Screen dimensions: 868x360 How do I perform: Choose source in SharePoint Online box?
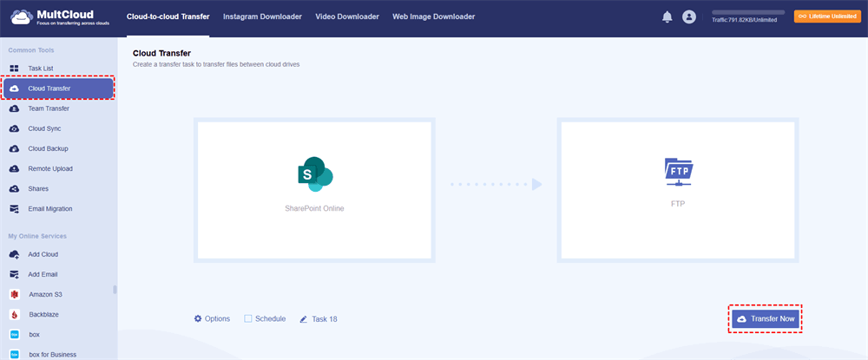click(314, 190)
